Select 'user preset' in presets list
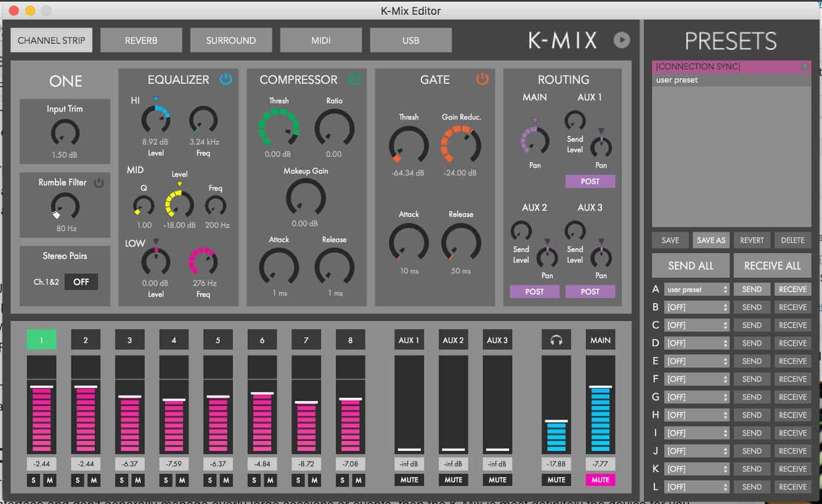822x504 pixels. pos(731,80)
